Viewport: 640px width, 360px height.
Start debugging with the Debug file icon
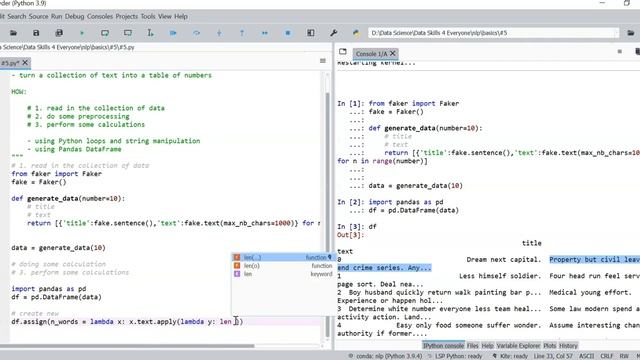click(173, 33)
